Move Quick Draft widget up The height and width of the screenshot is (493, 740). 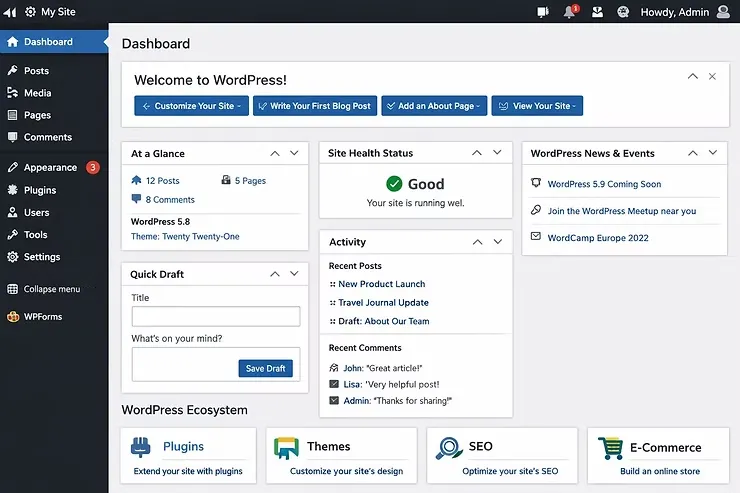click(275, 274)
